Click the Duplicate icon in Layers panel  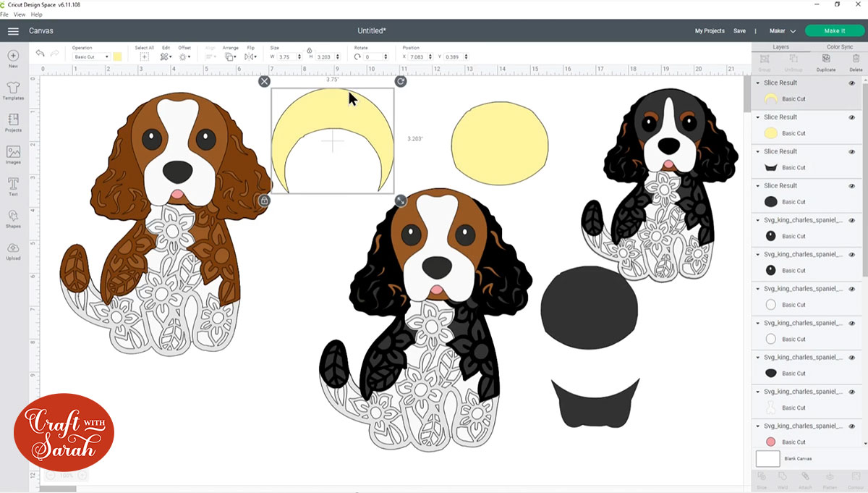825,62
